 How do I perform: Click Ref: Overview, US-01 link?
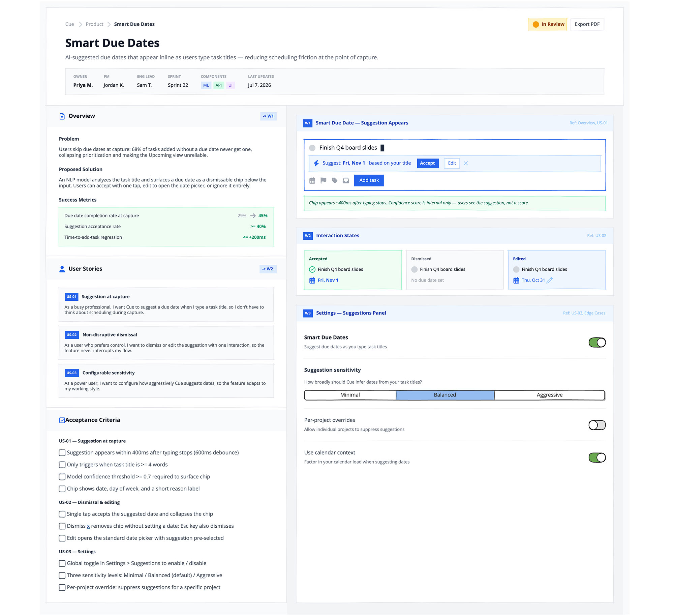tap(588, 123)
